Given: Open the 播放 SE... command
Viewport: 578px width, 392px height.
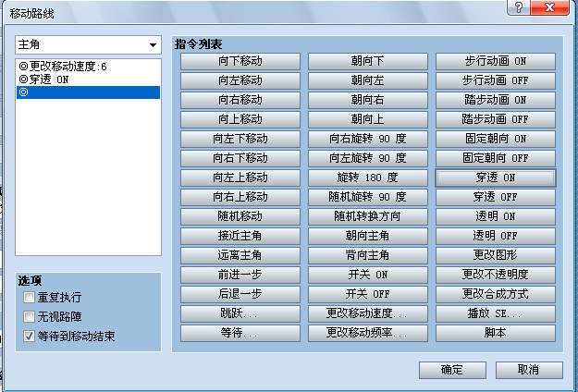Looking at the screenshot, I should (496, 313).
